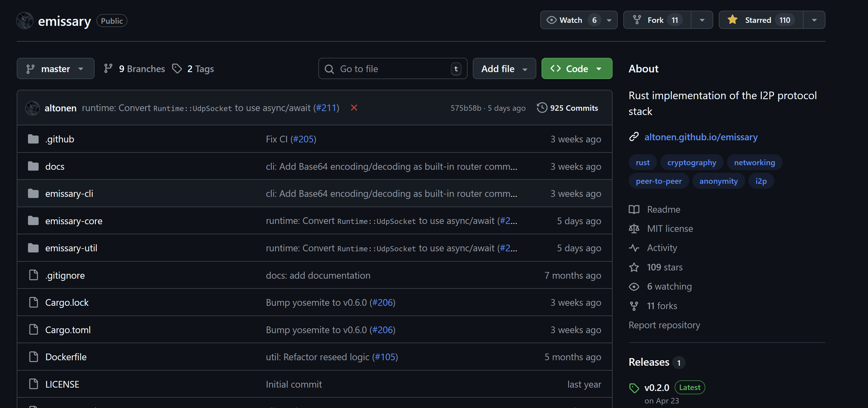Click the emissary repository avatar

[x=25, y=21]
